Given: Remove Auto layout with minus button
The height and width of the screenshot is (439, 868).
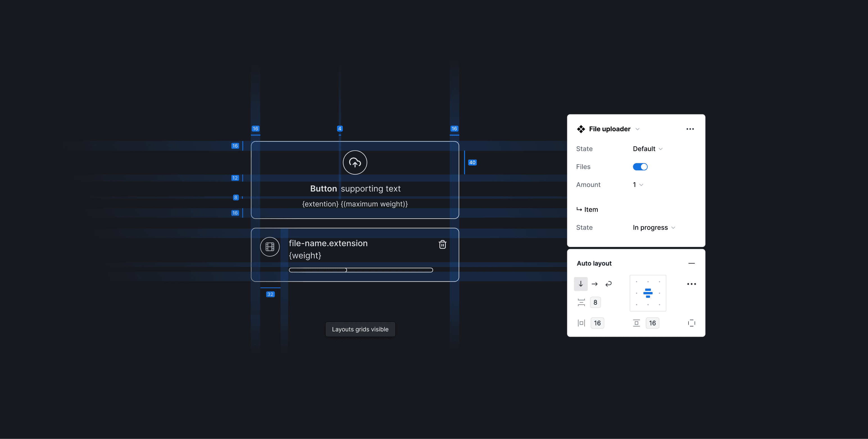Looking at the screenshot, I should tap(691, 263).
